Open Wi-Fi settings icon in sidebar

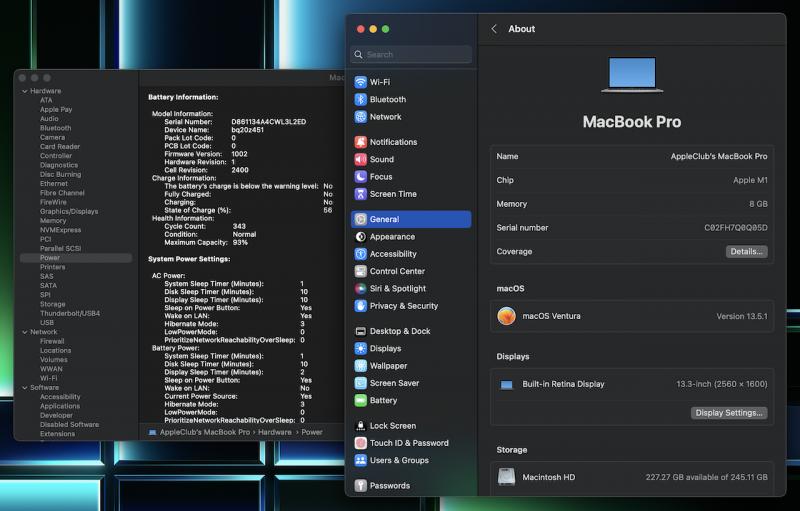361,82
